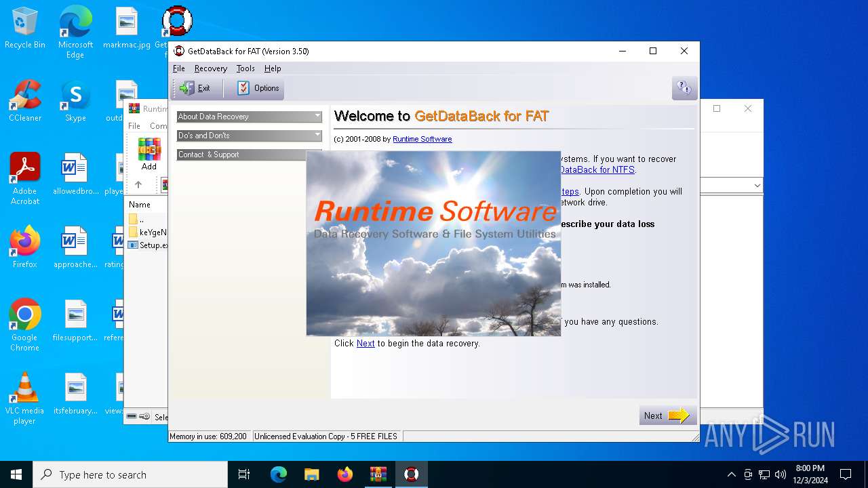This screenshot has height=488, width=868.
Task: Open the Tools menu
Action: (x=245, y=68)
